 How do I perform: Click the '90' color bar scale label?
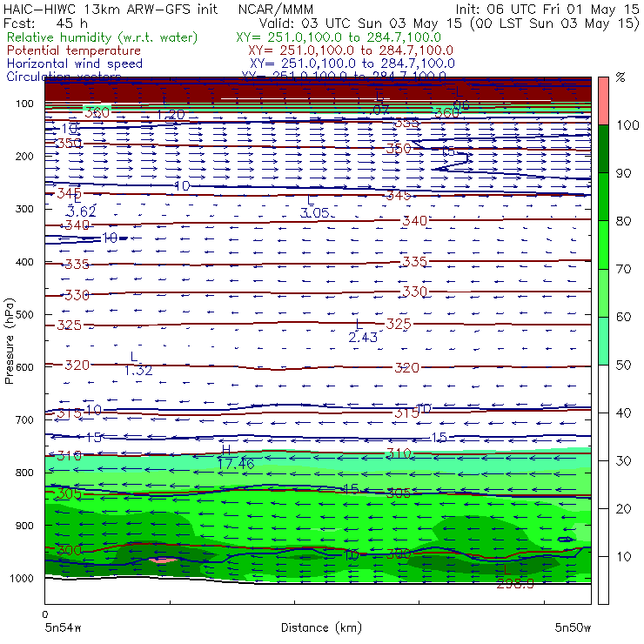click(x=623, y=173)
